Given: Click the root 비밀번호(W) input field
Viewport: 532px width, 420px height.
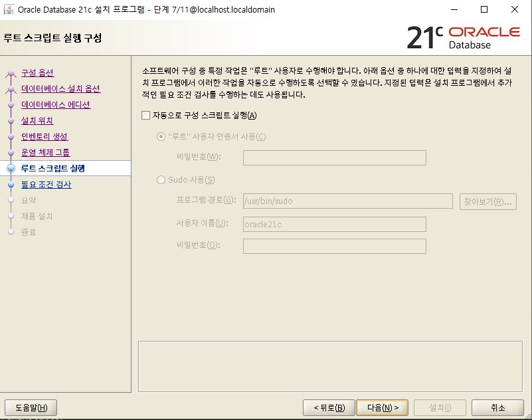Looking at the screenshot, I should [335, 158].
